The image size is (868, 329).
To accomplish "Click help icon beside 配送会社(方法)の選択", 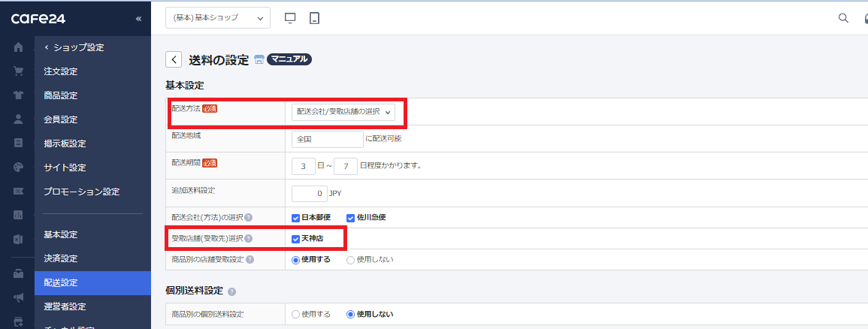I will (249, 217).
